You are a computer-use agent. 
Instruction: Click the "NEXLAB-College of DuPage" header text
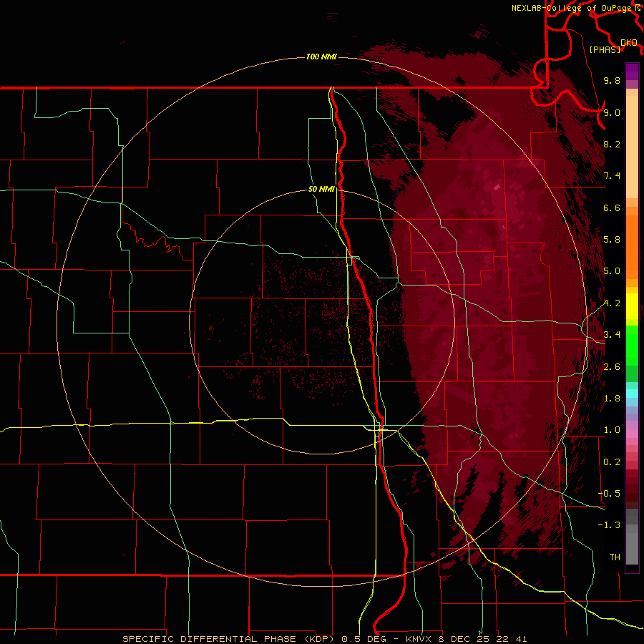(573, 8)
